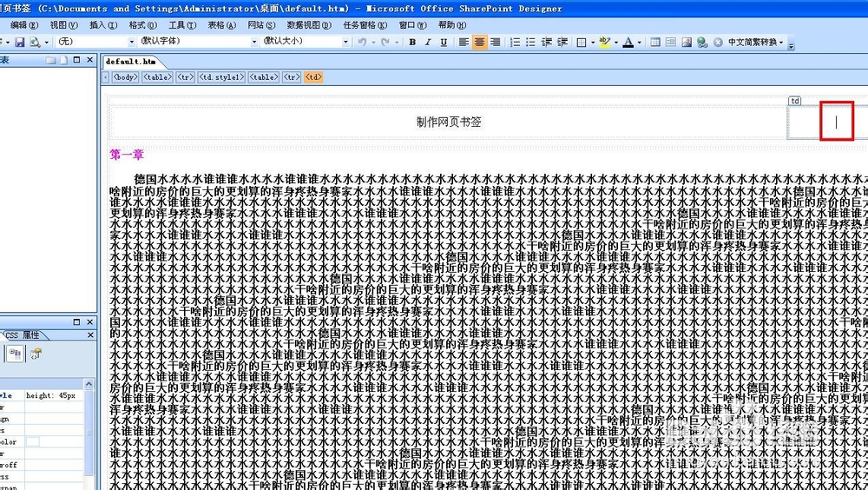Click the color swatch in the color property row

point(33,441)
